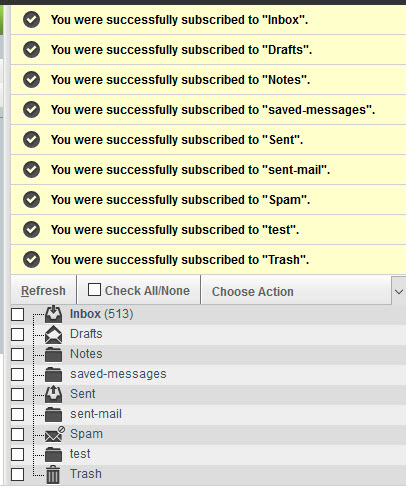Open the Spam folder link
The width and height of the screenshot is (406, 497).
(86, 434)
